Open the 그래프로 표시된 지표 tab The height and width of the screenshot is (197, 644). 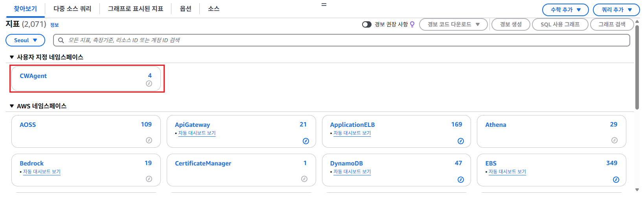[x=136, y=9]
